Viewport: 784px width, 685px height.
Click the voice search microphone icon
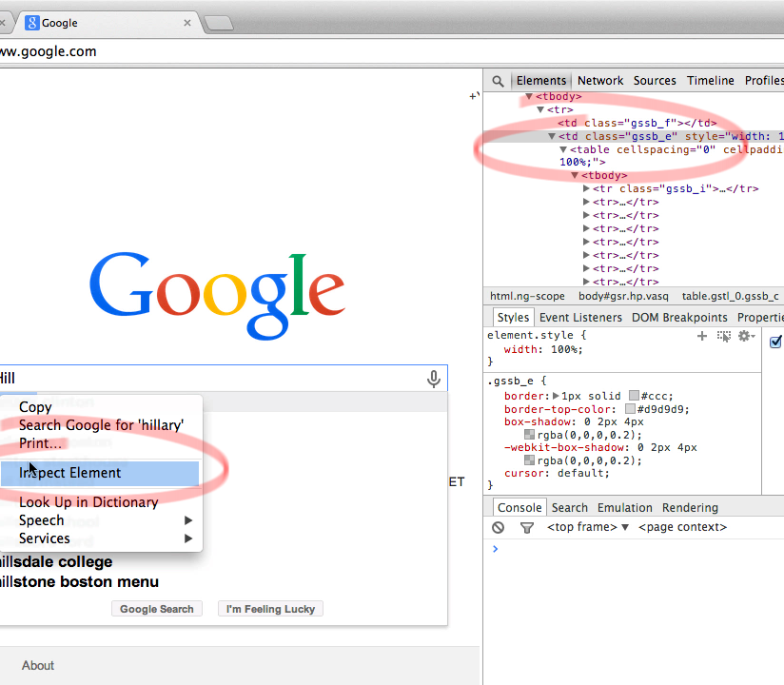[434, 379]
